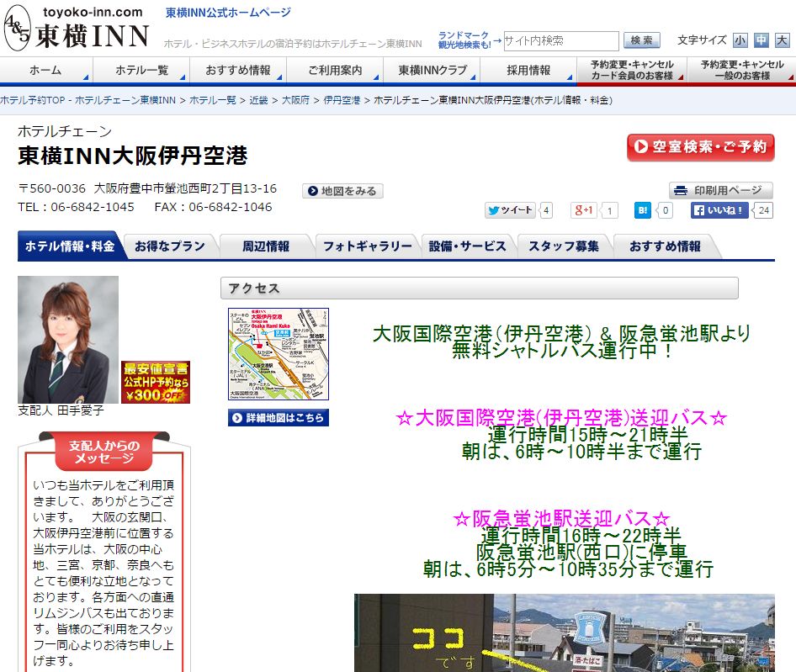
Task: Open the ご利用案内 menu
Action: (x=335, y=70)
